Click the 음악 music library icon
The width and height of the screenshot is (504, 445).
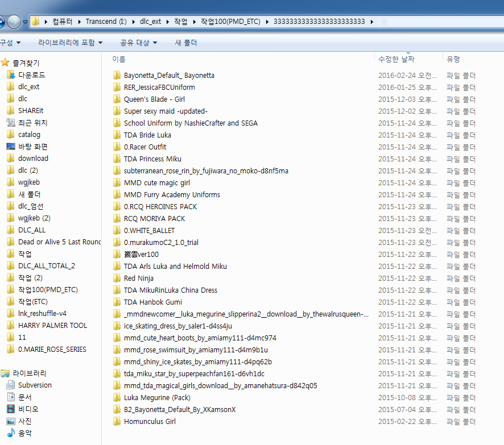tap(11, 433)
